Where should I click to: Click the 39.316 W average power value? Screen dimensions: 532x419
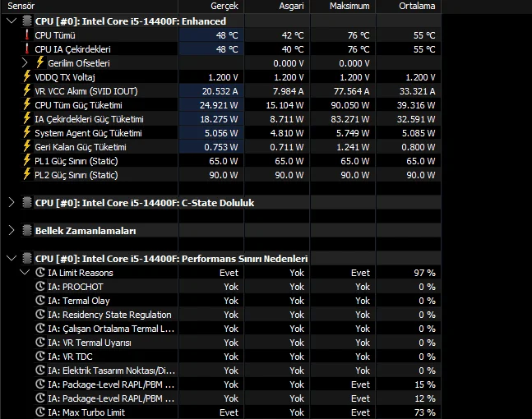pyautogui.click(x=416, y=105)
